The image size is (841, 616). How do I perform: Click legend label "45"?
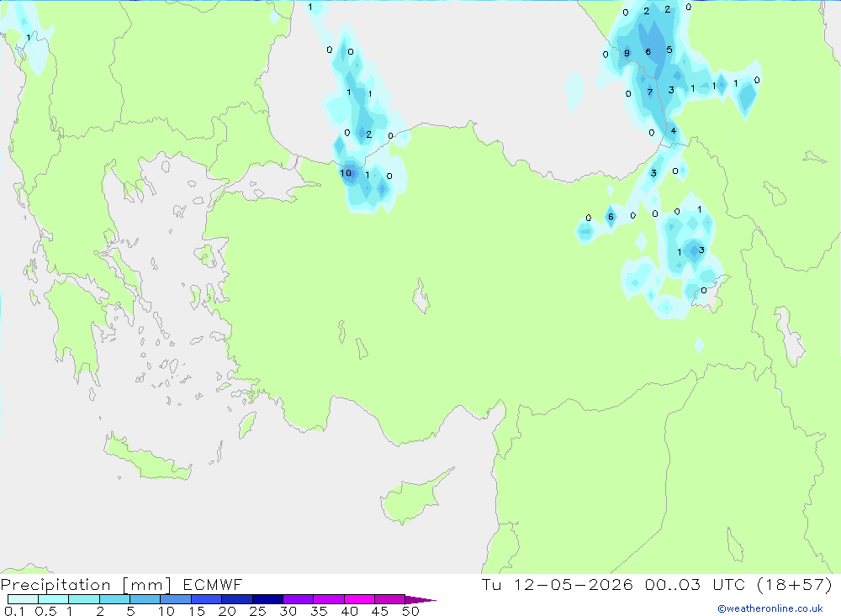(x=380, y=611)
